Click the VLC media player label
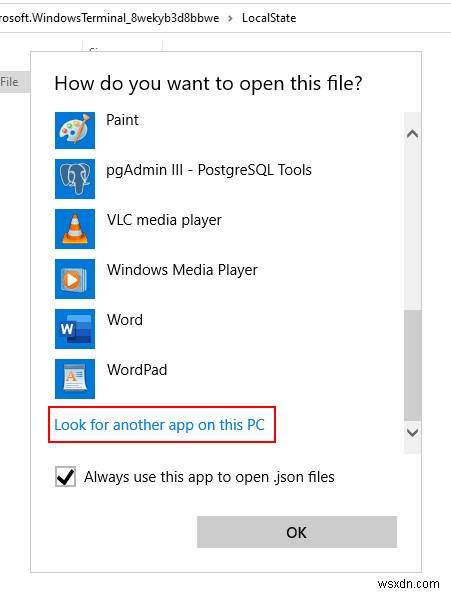 (x=164, y=220)
